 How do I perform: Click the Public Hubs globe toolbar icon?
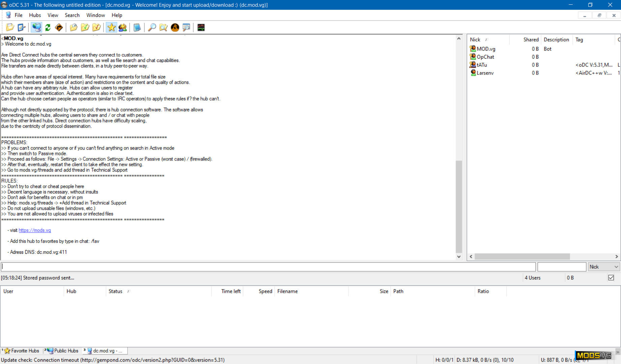click(x=36, y=27)
